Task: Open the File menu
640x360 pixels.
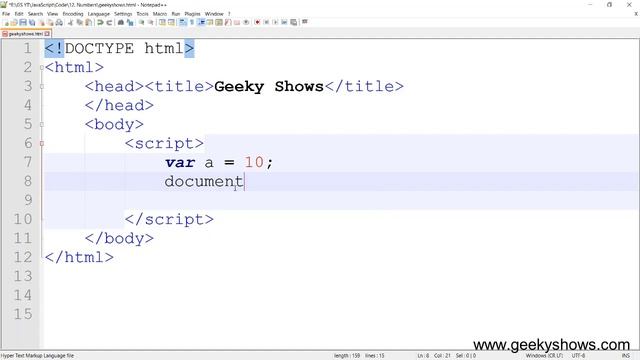Action: pyautogui.click(x=6, y=14)
